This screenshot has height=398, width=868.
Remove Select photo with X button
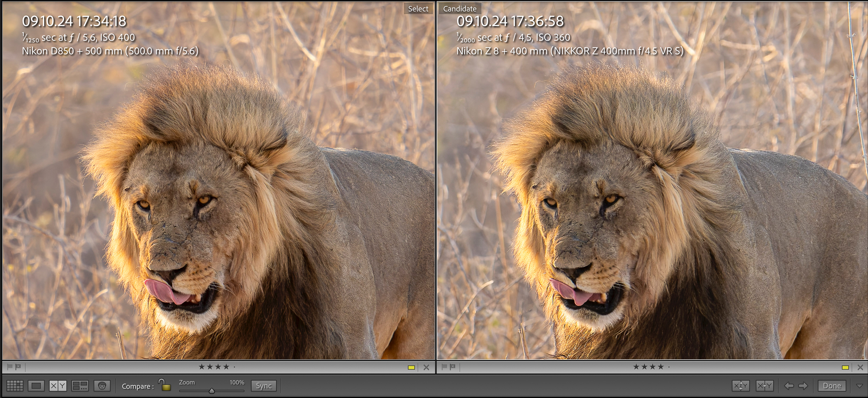(x=426, y=368)
